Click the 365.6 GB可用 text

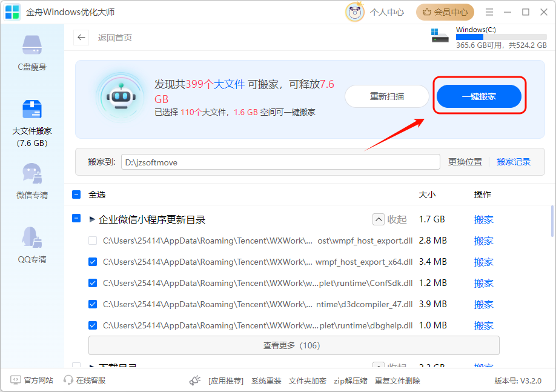pyautogui.click(x=478, y=45)
